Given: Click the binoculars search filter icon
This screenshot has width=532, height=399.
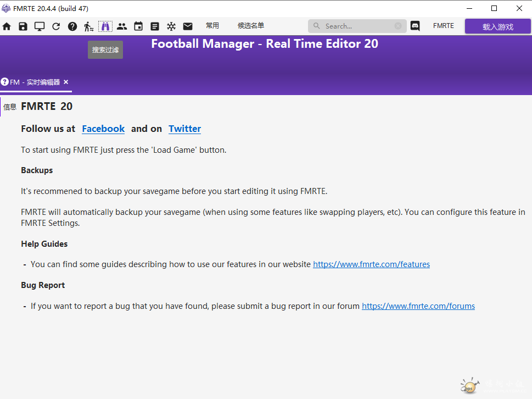Looking at the screenshot, I should (x=105, y=26).
